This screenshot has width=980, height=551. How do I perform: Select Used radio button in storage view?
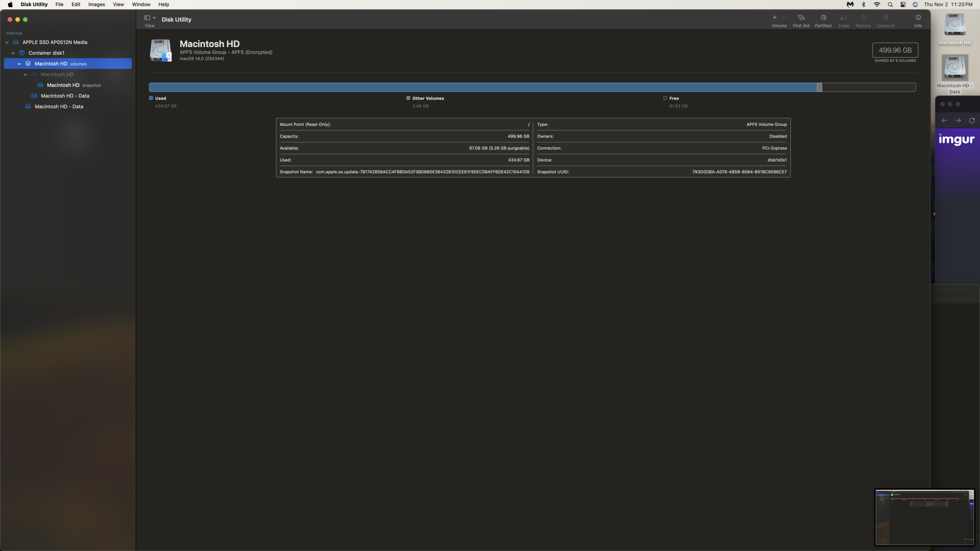point(151,97)
